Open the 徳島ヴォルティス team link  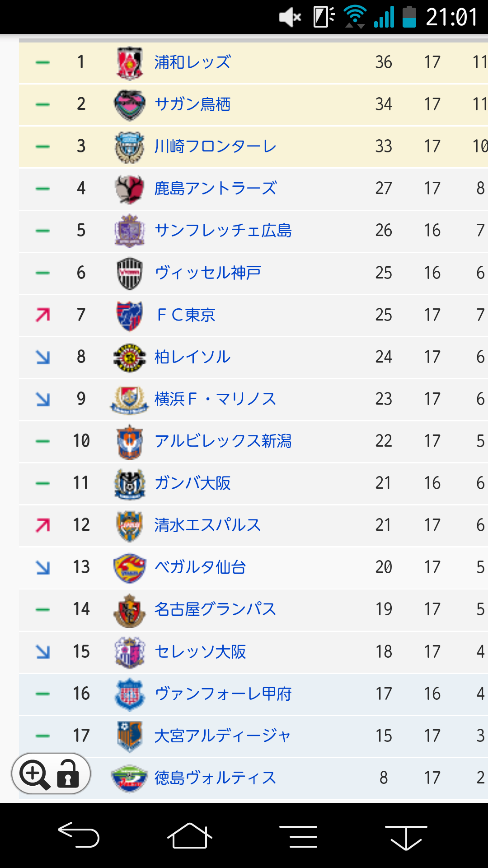215,778
